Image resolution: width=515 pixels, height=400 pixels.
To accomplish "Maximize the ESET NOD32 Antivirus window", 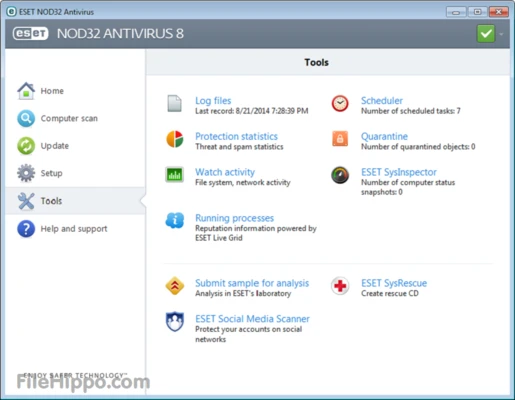I will tap(477, 12).
